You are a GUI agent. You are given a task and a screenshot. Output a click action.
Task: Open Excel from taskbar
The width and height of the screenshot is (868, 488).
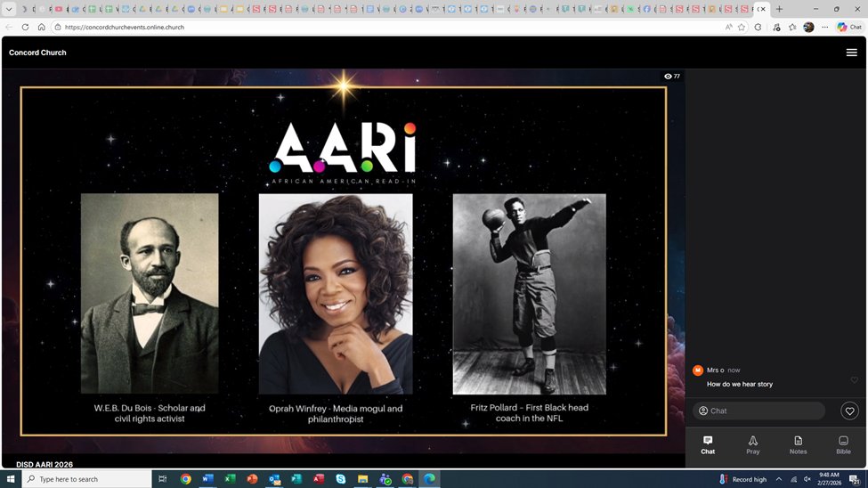pyautogui.click(x=230, y=478)
